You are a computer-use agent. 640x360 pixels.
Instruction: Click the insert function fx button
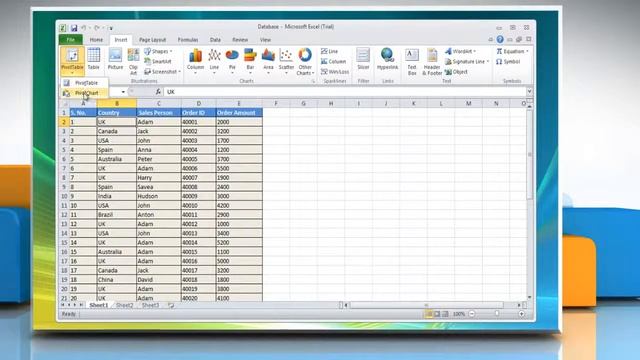(158, 92)
